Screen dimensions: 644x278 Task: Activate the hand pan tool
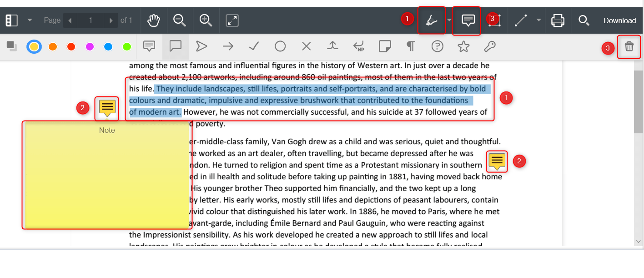click(x=154, y=20)
